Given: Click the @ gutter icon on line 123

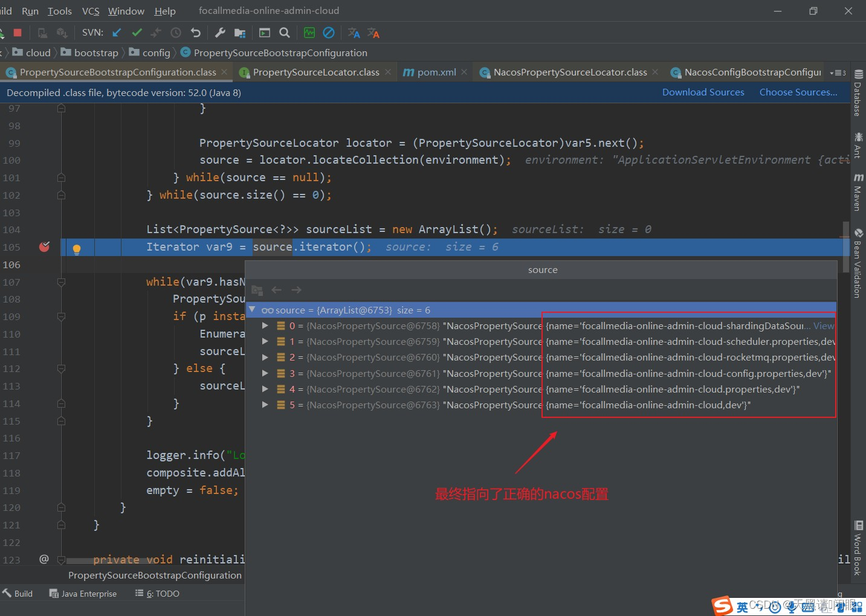Looking at the screenshot, I should (x=44, y=559).
